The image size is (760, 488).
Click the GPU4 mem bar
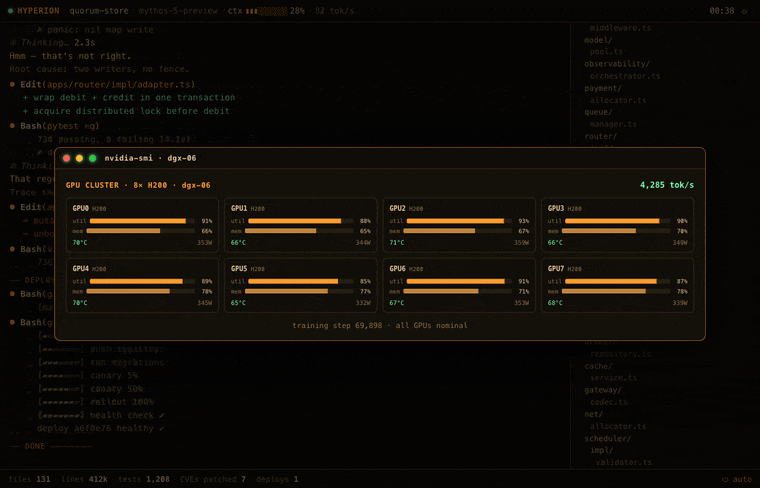[141, 291]
